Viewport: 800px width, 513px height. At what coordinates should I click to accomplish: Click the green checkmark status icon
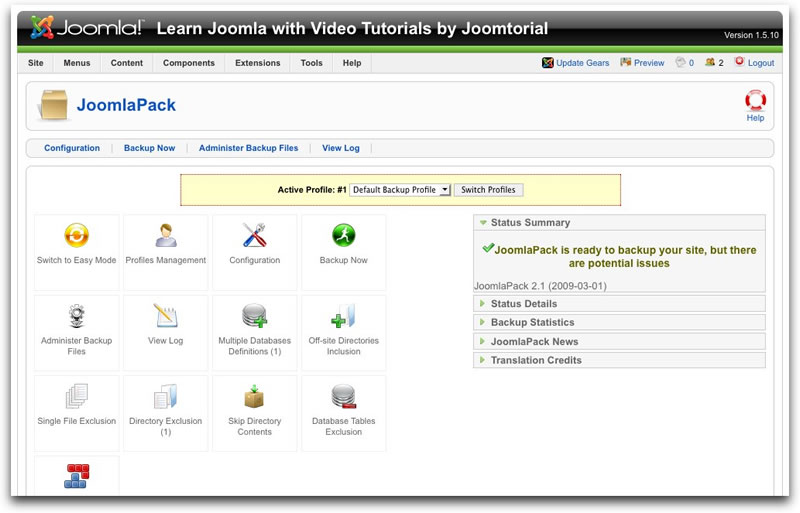(x=488, y=248)
